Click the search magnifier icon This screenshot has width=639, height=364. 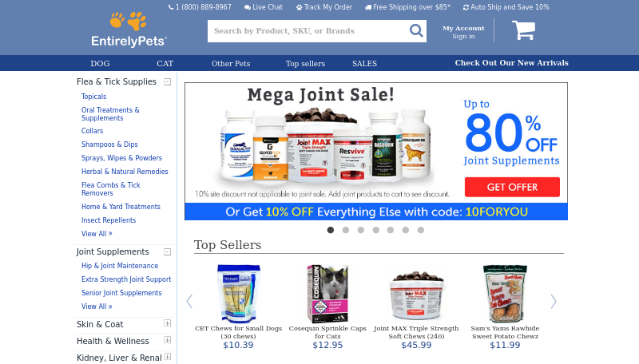(415, 30)
